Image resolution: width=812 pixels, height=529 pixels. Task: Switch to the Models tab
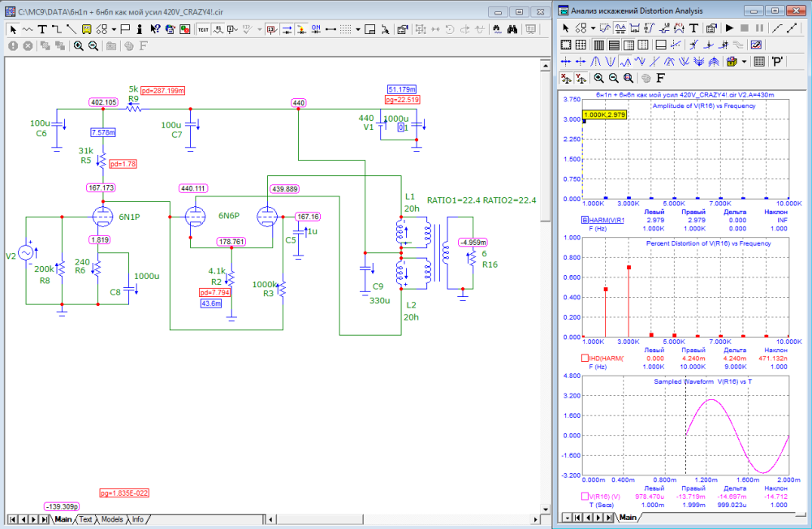point(112,519)
